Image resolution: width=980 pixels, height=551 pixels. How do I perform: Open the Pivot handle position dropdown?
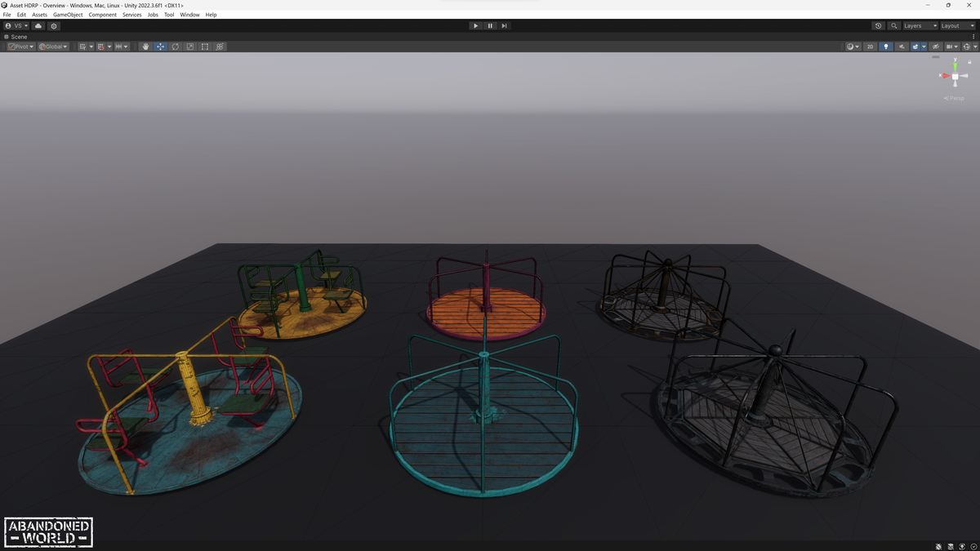click(21, 47)
